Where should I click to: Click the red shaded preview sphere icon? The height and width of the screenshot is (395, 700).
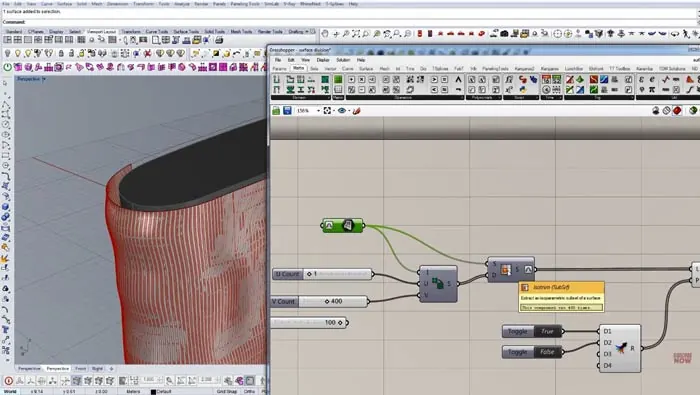pyautogui.click(x=677, y=110)
